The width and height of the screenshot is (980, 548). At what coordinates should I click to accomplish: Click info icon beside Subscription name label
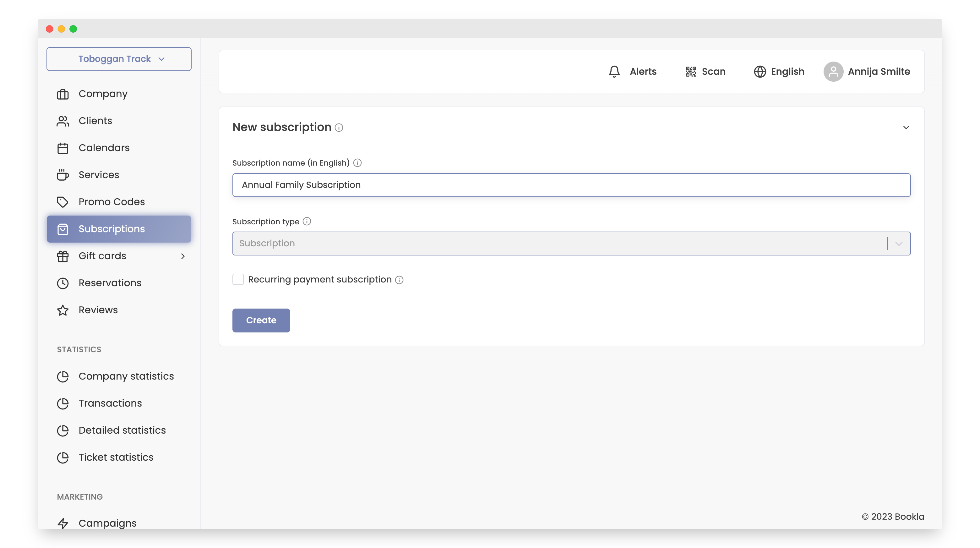click(357, 163)
